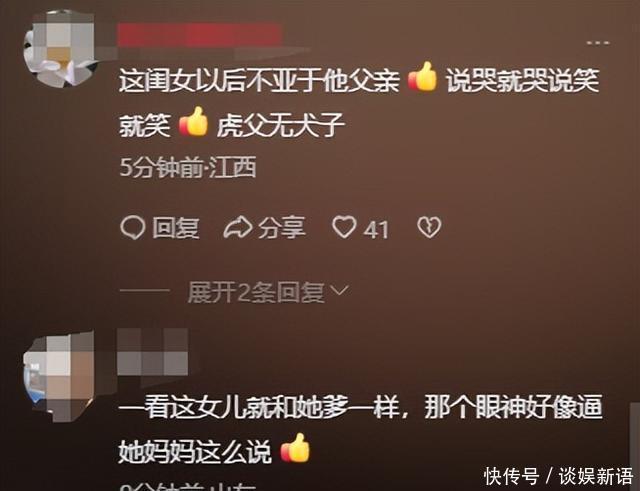Viewport: 640px width, 491px height.
Task: Click the 5分钟前·江西 timestamp
Action: coord(188,167)
